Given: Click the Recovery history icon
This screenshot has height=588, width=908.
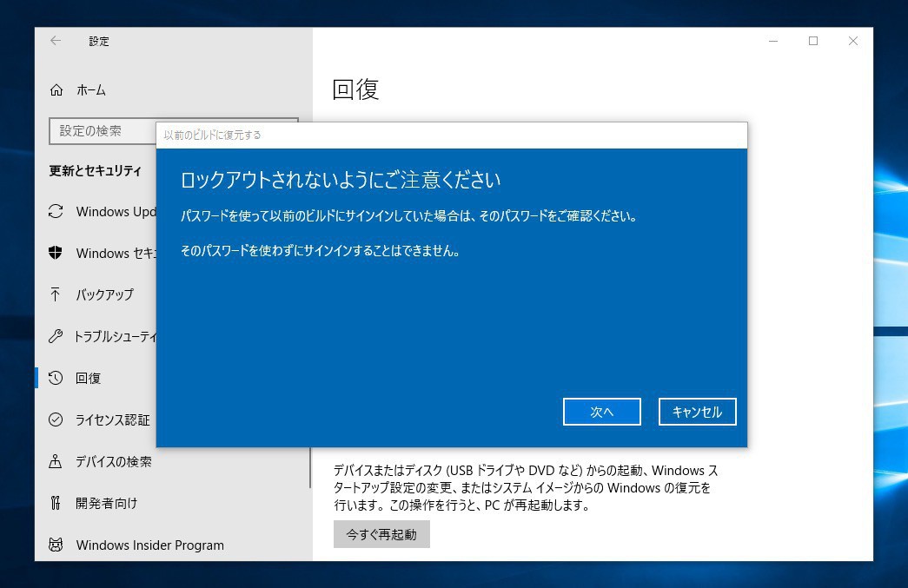Looking at the screenshot, I should coord(56,378).
